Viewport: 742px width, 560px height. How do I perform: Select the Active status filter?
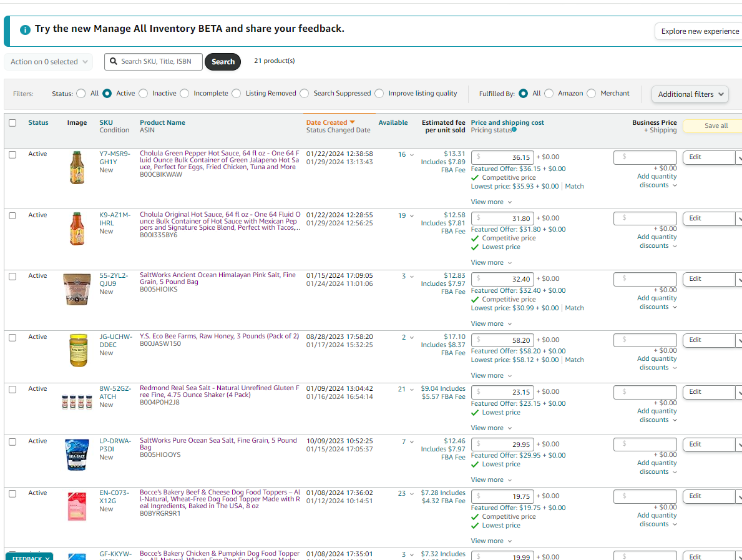point(107,93)
